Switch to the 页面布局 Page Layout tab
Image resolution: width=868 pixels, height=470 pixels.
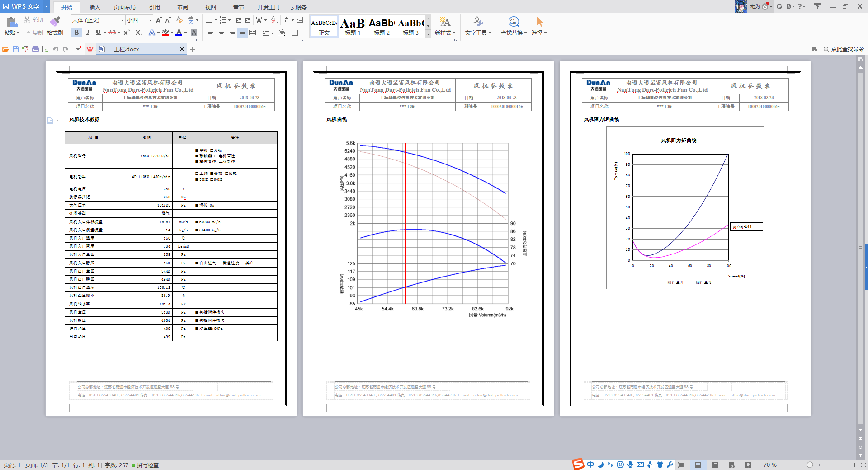[x=125, y=7]
